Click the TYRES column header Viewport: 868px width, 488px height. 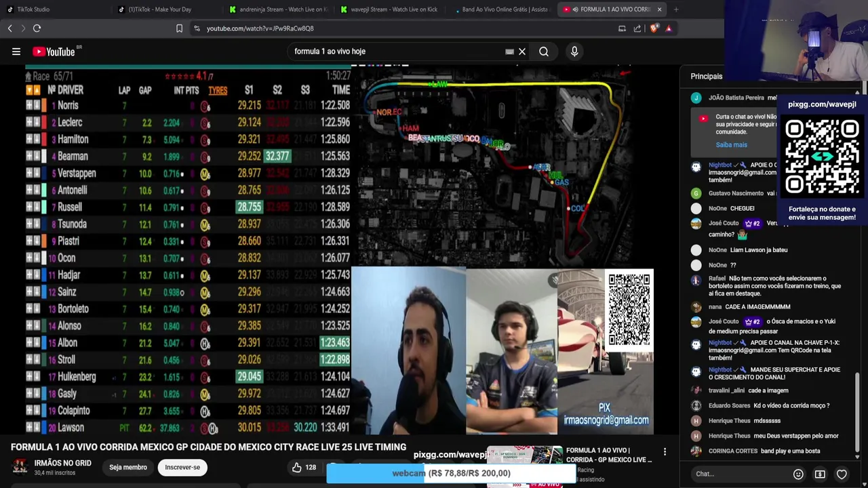click(x=218, y=90)
